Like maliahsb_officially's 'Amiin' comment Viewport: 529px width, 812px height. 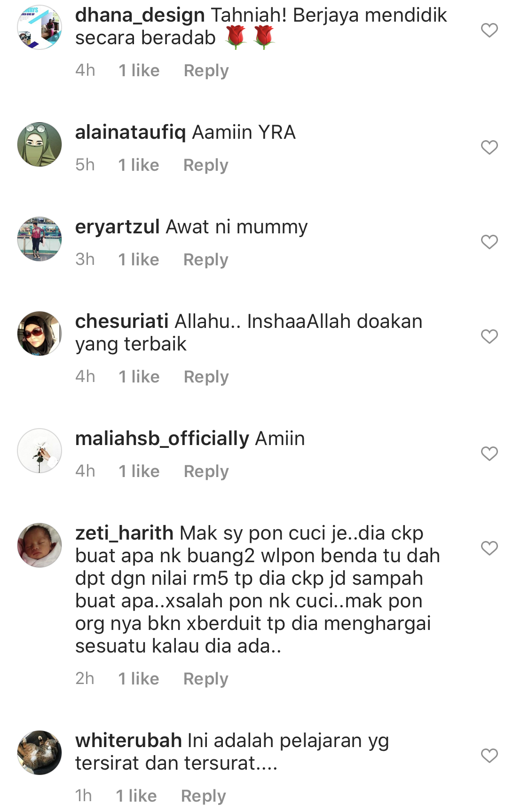click(489, 454)
